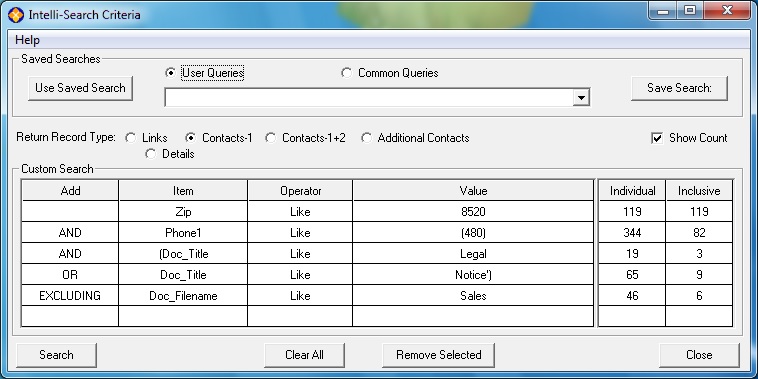Click the Close button at bottom

(699, 355)
